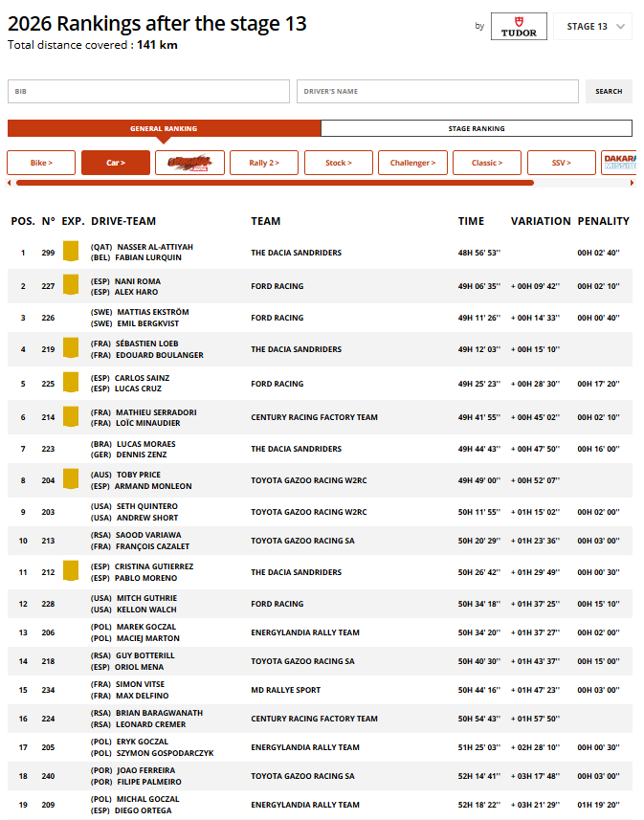
Task: Click the penalty value 01H 19' 20''
Action: [x=598, y=805]
